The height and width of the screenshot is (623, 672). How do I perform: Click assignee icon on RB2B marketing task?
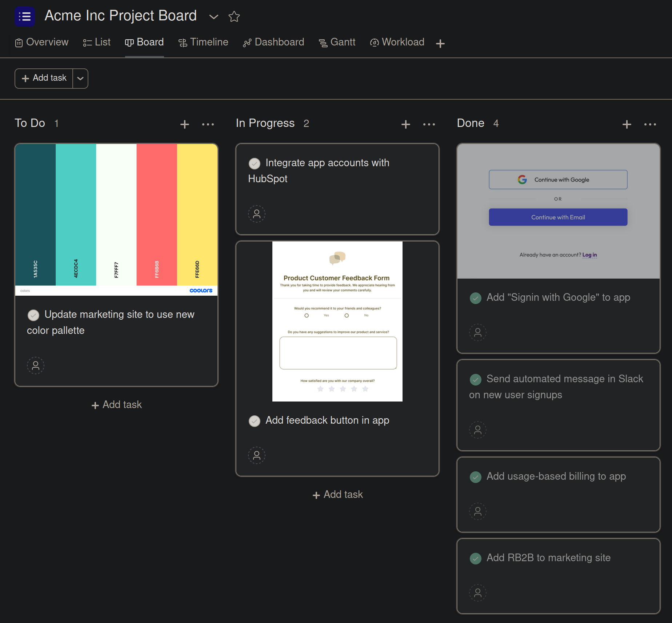click(x=477, y=593)
